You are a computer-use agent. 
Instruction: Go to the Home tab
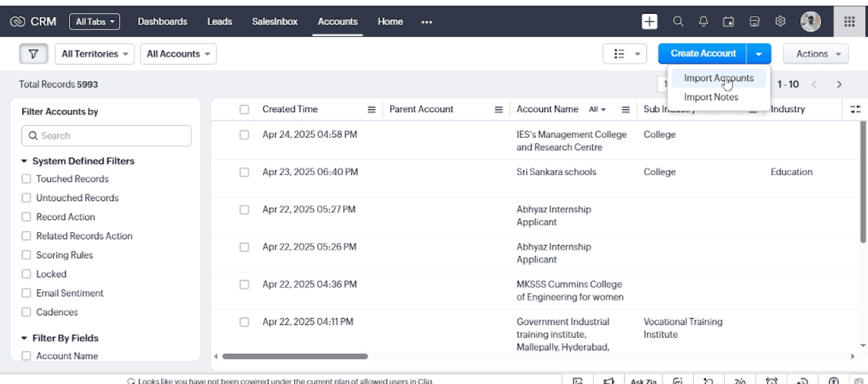[x=390, y=22]
